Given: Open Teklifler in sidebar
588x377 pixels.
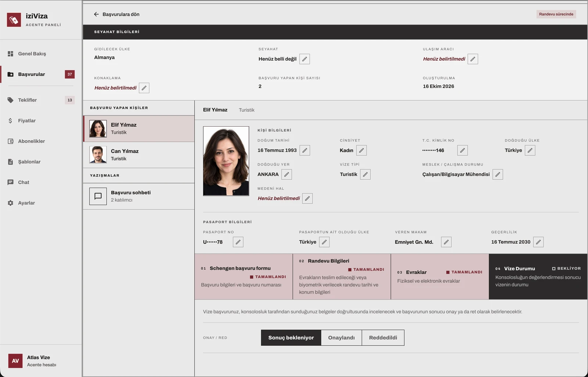Looking at the screenshot, I should point(41,100).
